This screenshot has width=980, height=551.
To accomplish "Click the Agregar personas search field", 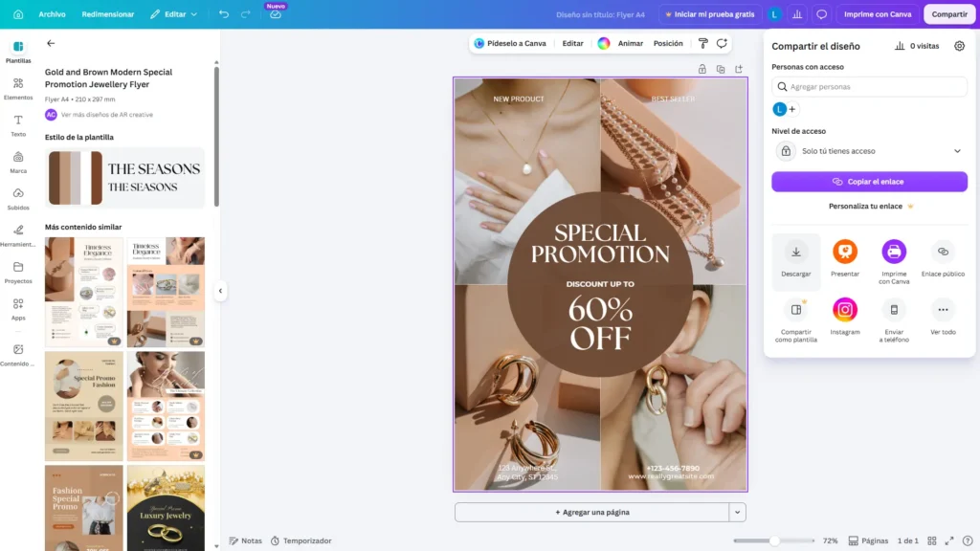I will click(x=869, y=87).
